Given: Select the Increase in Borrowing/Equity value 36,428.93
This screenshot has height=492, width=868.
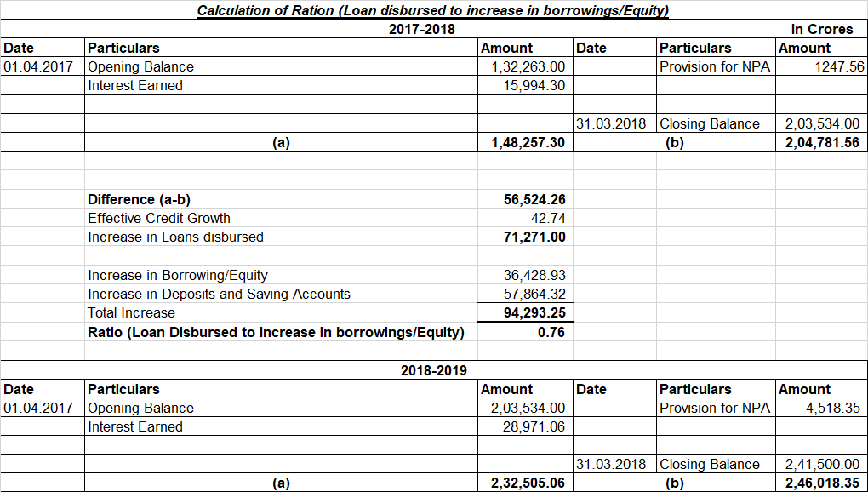Looking at the screenshot, I should coord(534,276).
